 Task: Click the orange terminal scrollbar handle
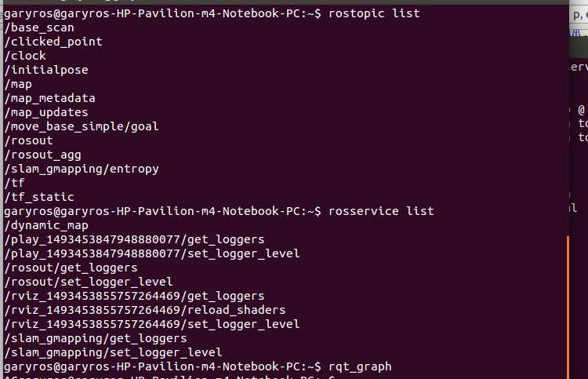[x=568, y=308]
